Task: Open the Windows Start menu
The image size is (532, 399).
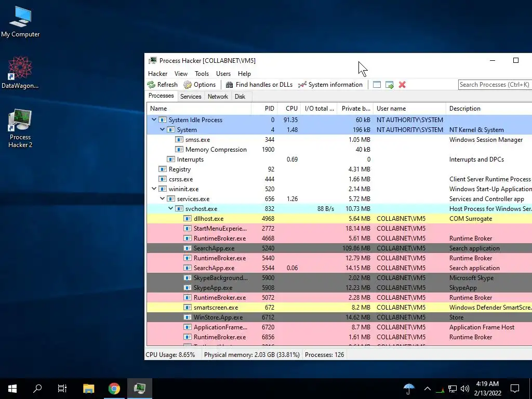Action: pos(12,388)
